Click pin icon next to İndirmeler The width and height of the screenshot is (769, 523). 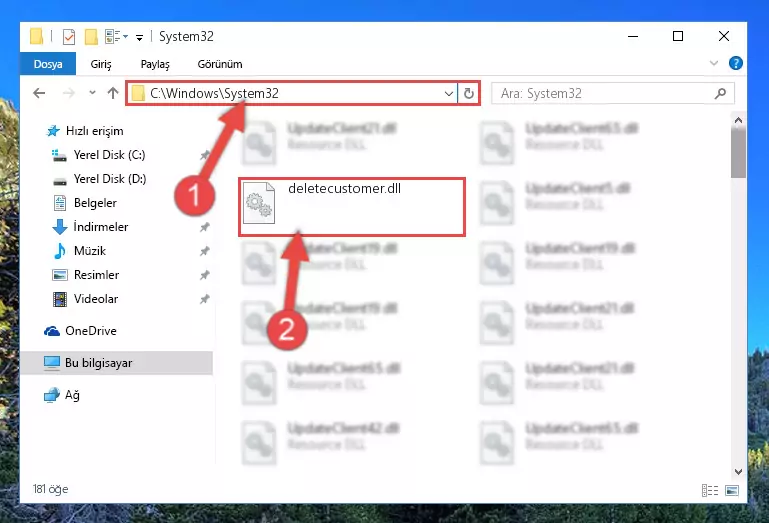pos(205,227)
